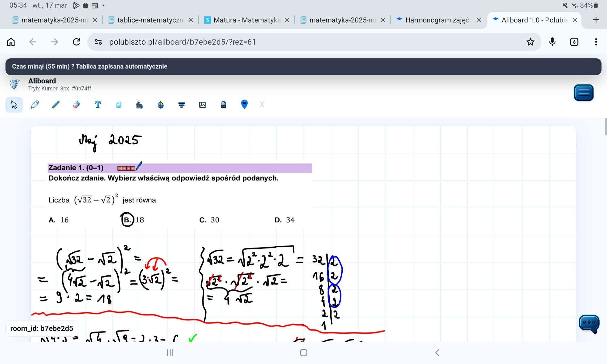Open the color picker droplet
The width and height of the screenshot is (607, 364).
click(x=161, y=105)
